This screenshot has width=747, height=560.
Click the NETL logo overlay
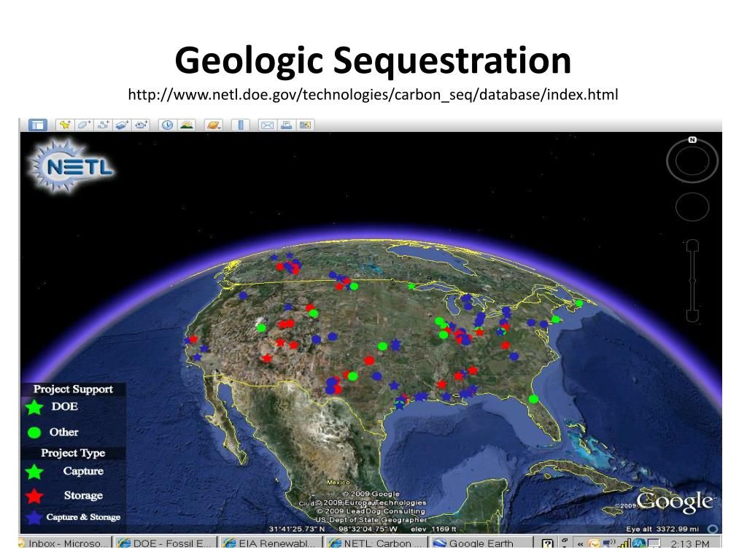tap(71, 167)
